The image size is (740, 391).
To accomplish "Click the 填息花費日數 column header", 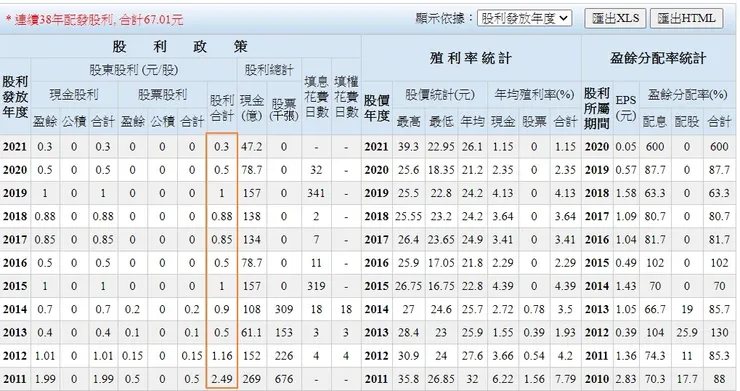I will click(x=316, y=97).
